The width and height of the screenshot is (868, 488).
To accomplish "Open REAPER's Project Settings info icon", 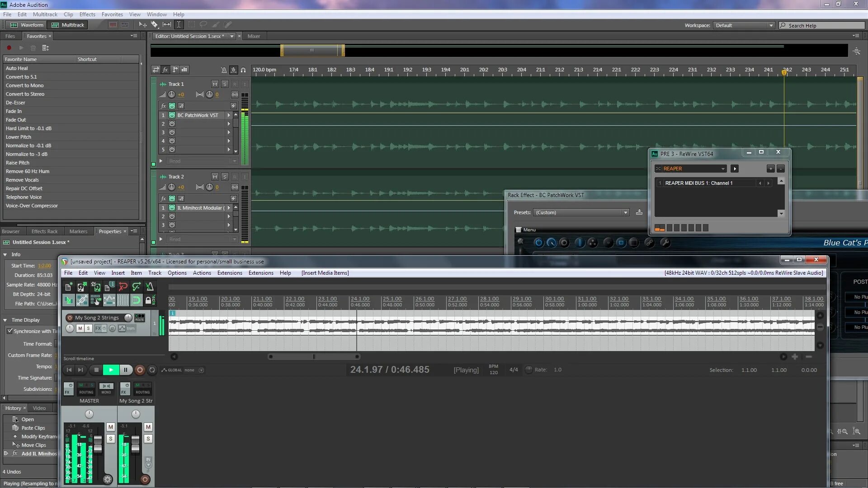I will [x=109, y=287].
